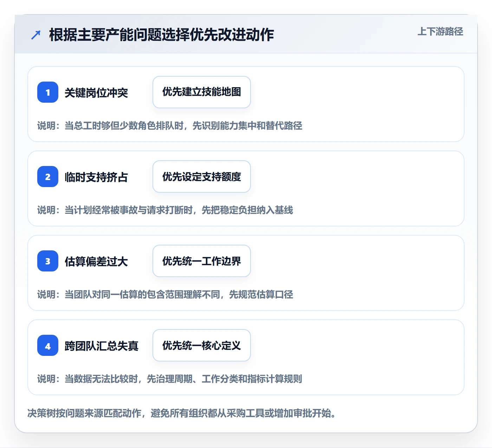The height and width of the screenshot is (448, 492).
Task: Click the 优先统一核心定义 button
Action: point(202,345)
